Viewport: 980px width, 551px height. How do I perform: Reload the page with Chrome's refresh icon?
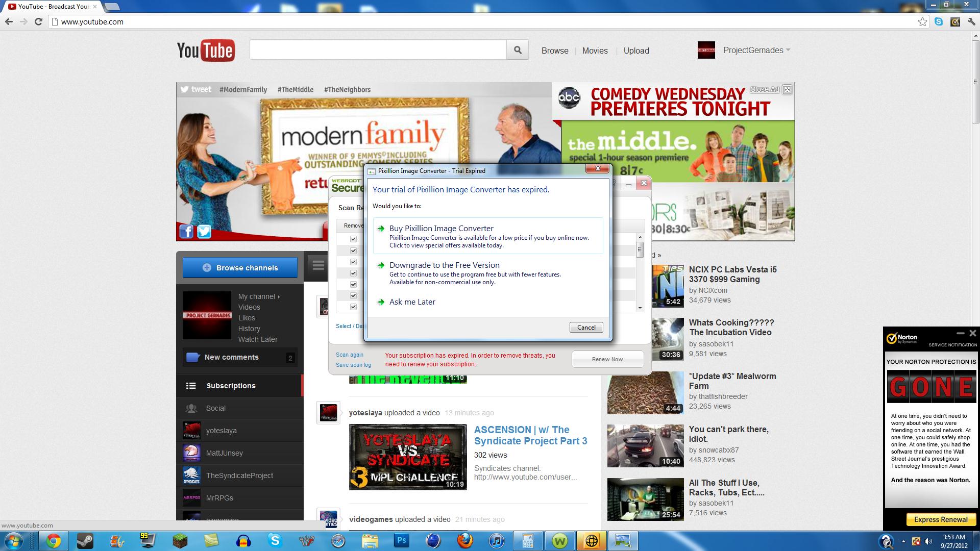click(x=38, y=21)
